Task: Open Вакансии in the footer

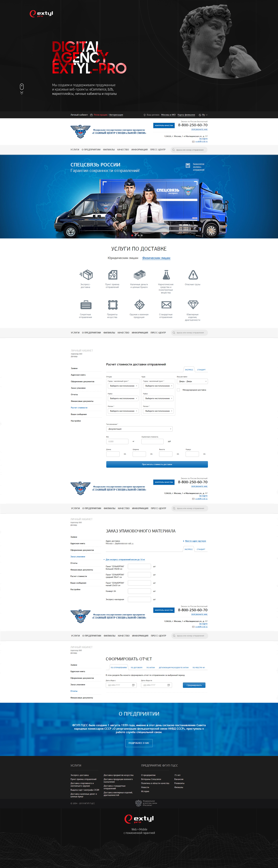Action: (x=179, y=779)
